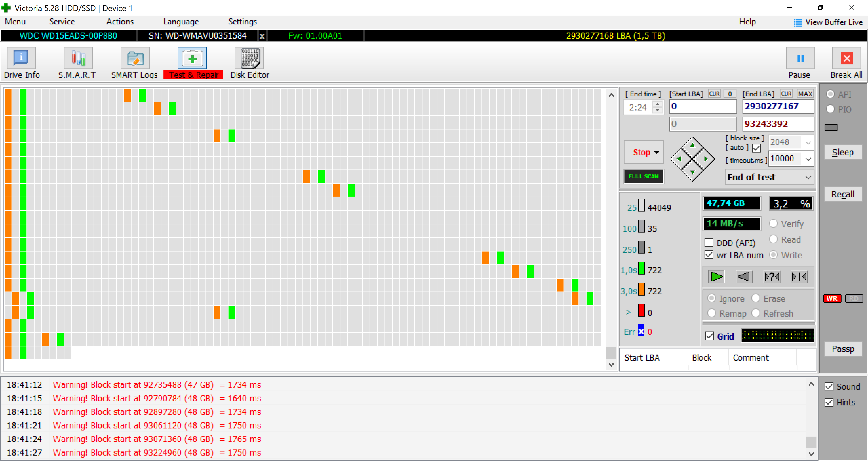This screenshot has width=868, height=461.
Task: Click the WR indicator
Action: coord(832,299)
